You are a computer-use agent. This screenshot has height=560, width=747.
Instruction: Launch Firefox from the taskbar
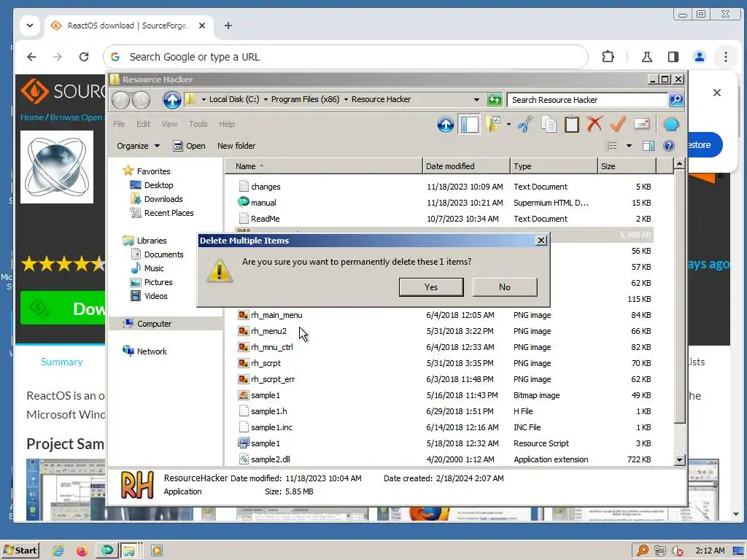click(82, 551)
